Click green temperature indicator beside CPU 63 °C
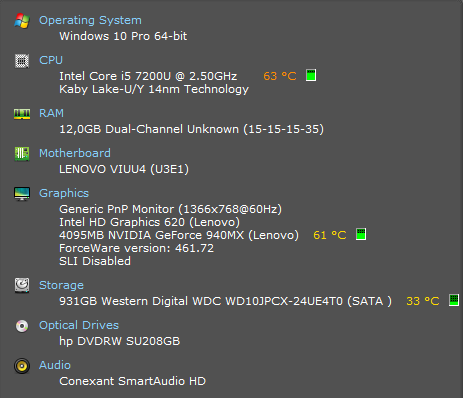Screen dimensions: 463x398 pyautogui.click(x=311, y=75)
